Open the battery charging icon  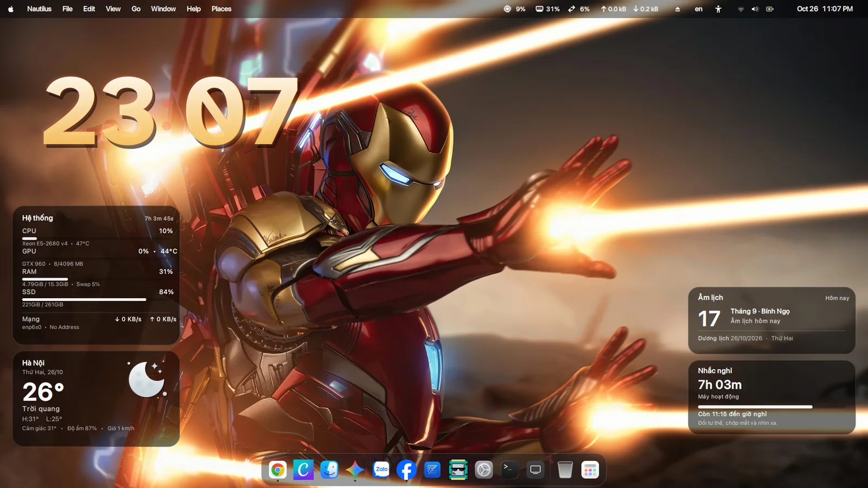pyautogui.click(x=770, y=9)
